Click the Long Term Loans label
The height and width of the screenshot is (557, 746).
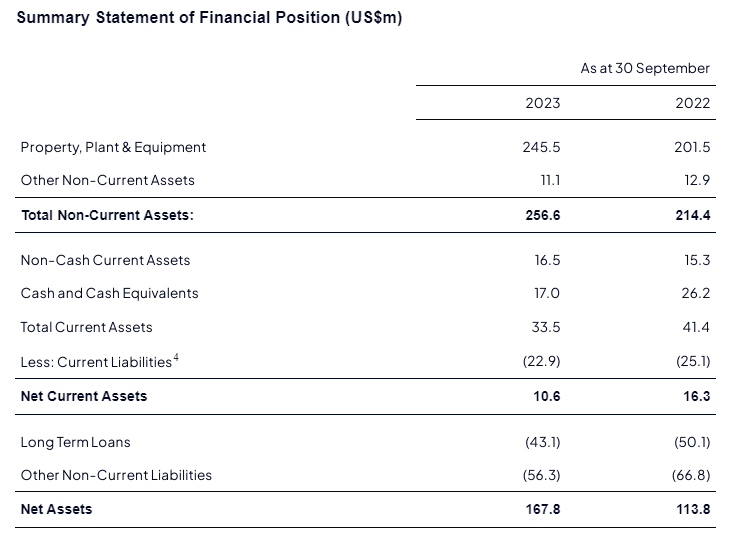(75, 442)
